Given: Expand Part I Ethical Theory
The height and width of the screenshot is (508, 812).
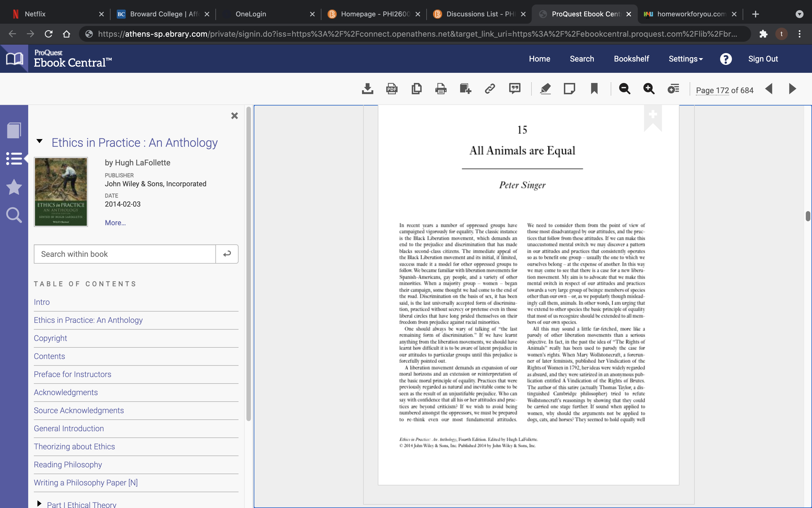Looking at the screenshot, I should tap(39, 503).
